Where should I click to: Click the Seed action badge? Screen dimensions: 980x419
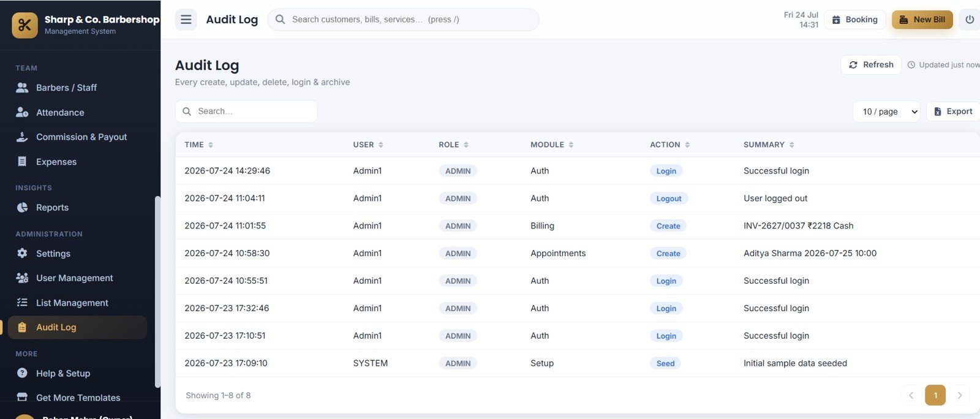click(x=665, y=363)
